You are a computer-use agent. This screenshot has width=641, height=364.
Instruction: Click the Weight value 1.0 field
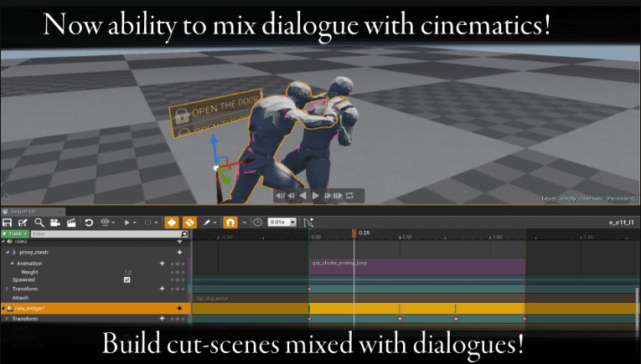tap(128, 272)
